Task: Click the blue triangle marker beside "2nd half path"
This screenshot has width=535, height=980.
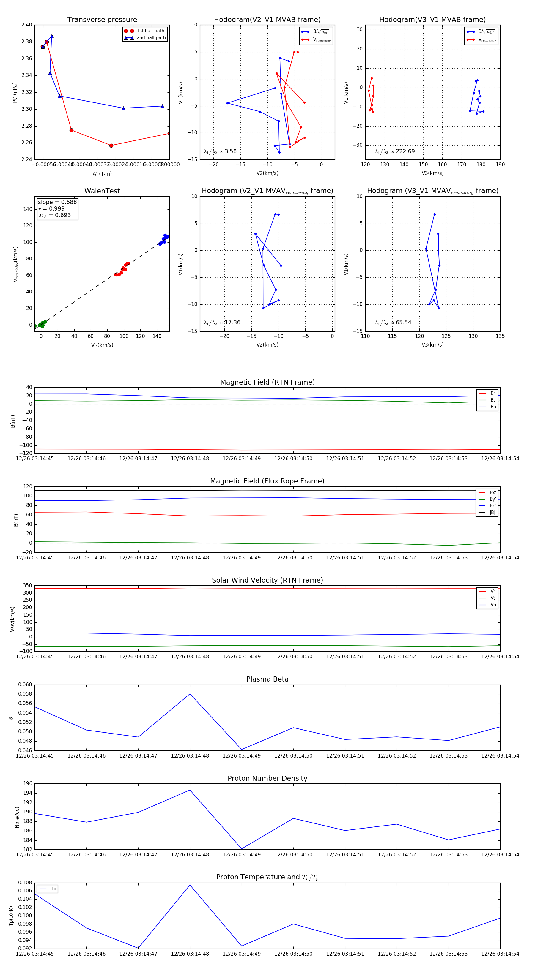Action: pyautogui.click(x=129, y=38)
